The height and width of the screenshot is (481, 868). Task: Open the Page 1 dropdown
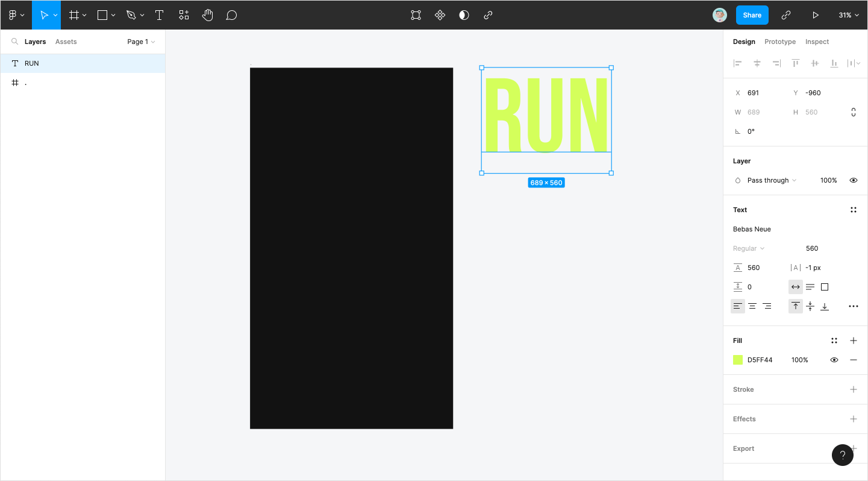coord(141,42)
